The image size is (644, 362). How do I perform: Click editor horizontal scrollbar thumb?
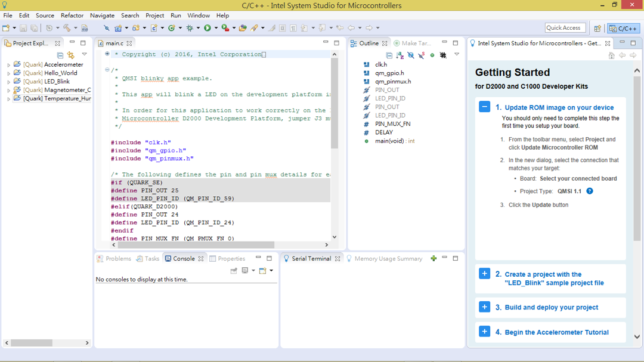[196, 245]
